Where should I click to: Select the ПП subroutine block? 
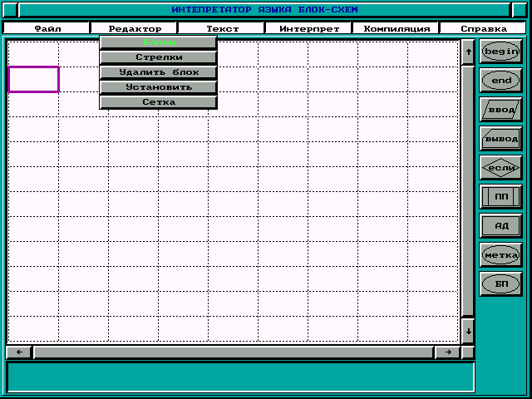tap(500, 197)
